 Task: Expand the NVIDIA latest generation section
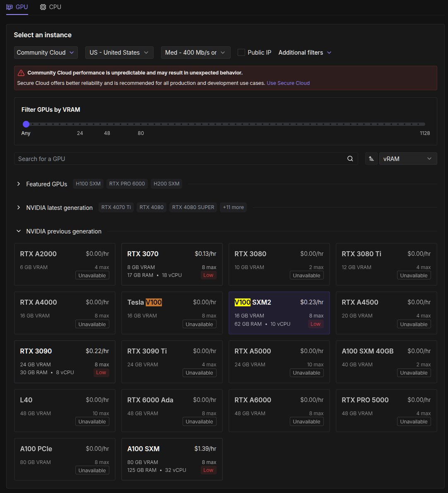click(x=19, y=207)
